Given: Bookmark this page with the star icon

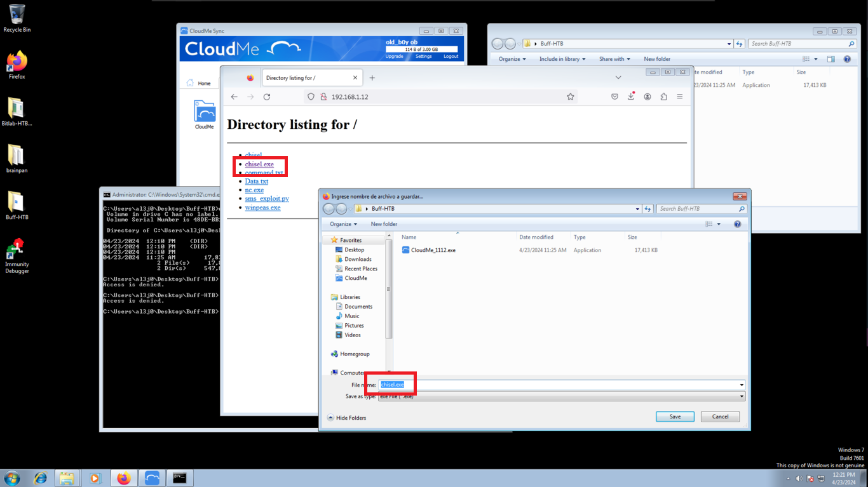Looking at the screenshot, I should coord(571,97).
